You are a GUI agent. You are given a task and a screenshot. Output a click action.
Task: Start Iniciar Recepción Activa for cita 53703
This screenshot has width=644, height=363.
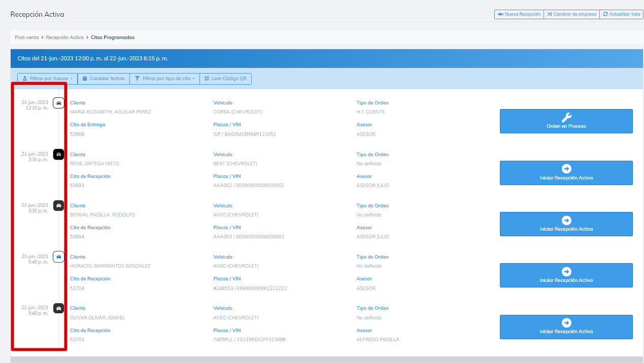566,327
